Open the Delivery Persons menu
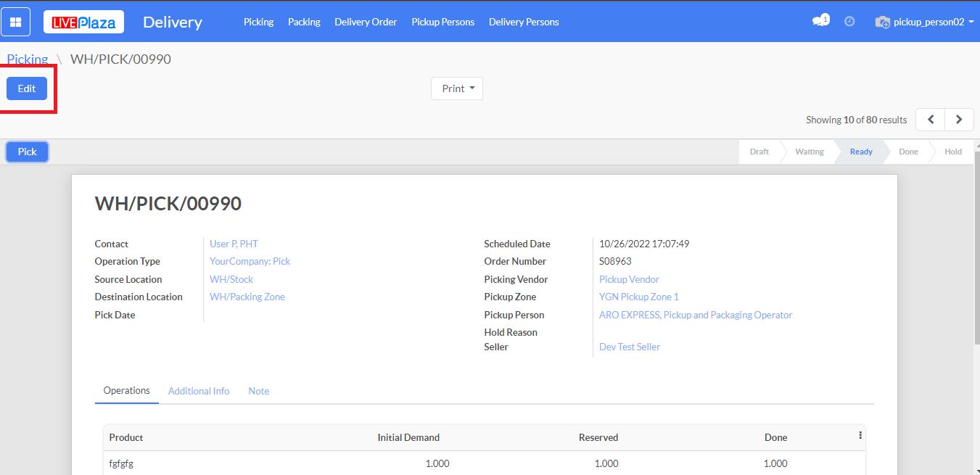 coord(524,22)
